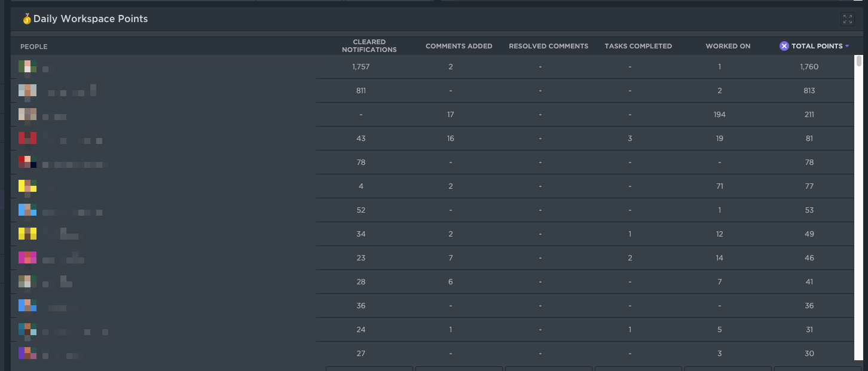
Task: Expand the Daily Workspace Points widget to fullscreen
Action: click(x=848, y=19)
